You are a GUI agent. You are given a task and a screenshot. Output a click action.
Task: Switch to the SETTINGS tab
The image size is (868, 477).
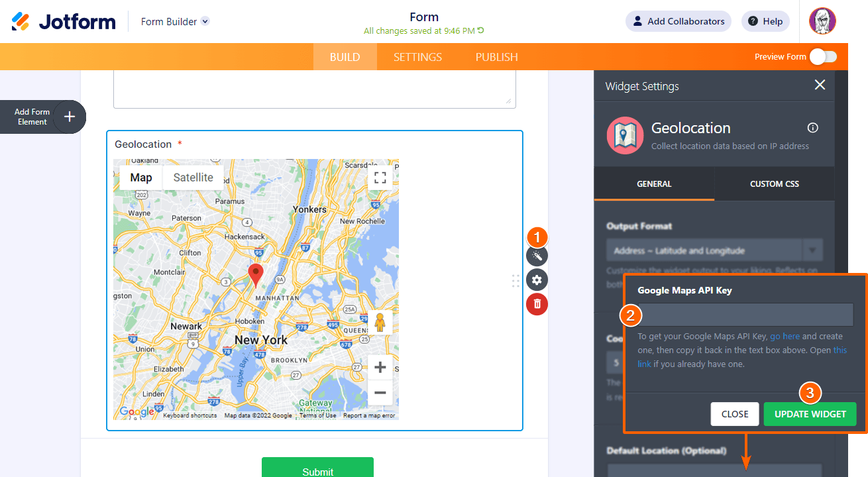point(417,57)
